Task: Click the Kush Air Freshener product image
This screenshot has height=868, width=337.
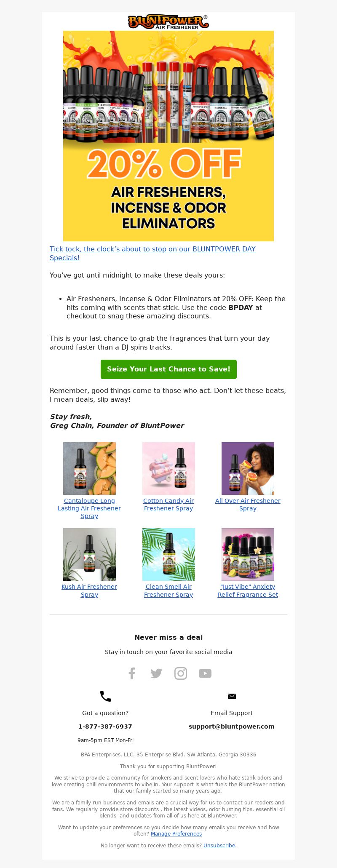Action: click(x=89, y=554)
